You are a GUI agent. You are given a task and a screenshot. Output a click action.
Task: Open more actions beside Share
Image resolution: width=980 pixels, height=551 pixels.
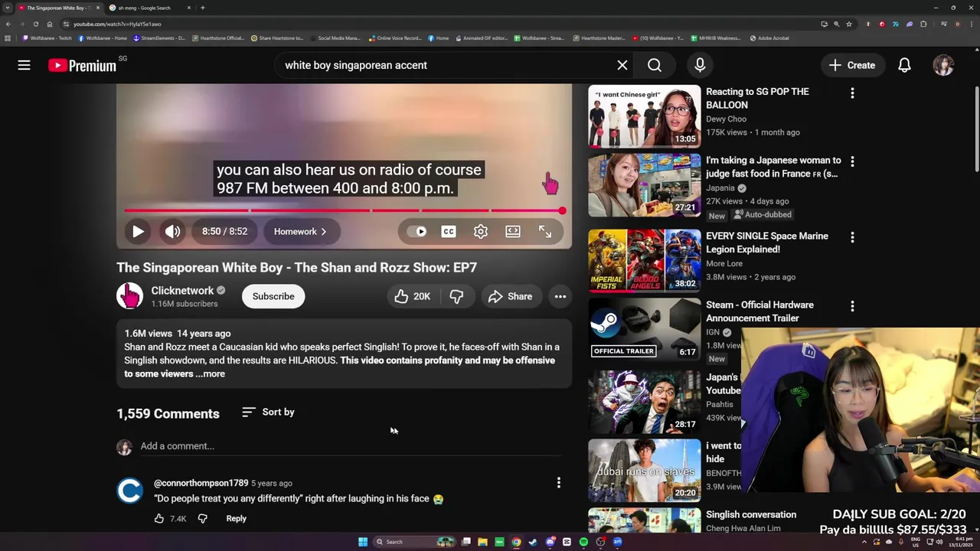[x=560, y=296]
